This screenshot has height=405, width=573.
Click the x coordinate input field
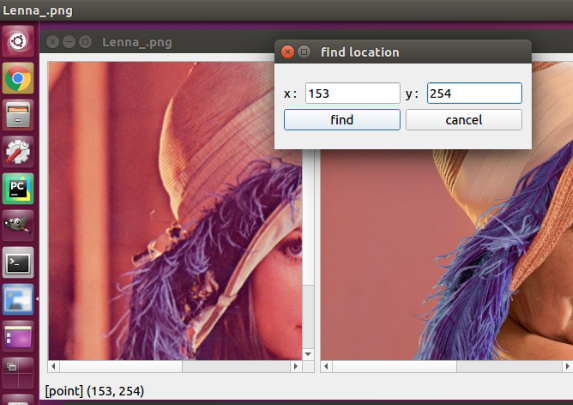click(x=353, y=93)
